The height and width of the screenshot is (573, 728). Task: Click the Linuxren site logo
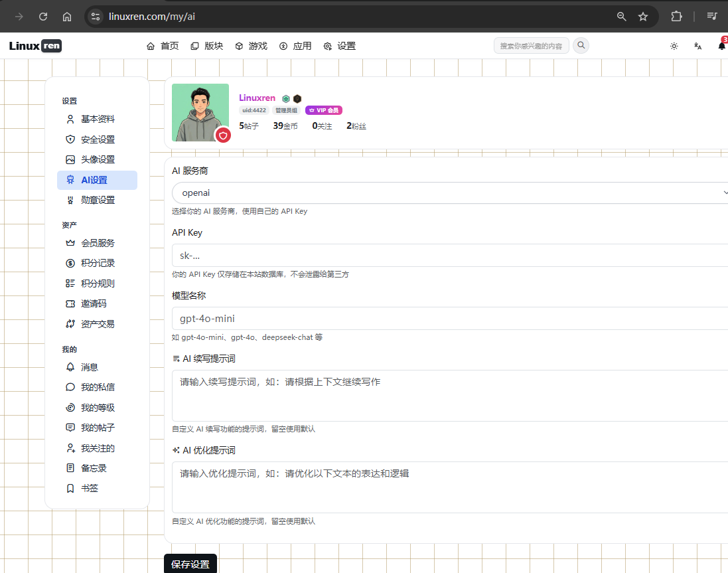tap(35, 46)
